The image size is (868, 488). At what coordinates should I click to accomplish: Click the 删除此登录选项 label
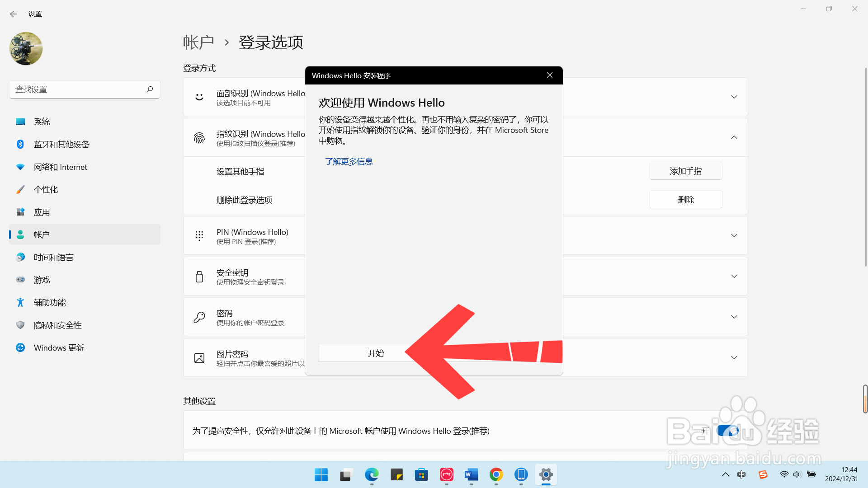pos(244,200)
